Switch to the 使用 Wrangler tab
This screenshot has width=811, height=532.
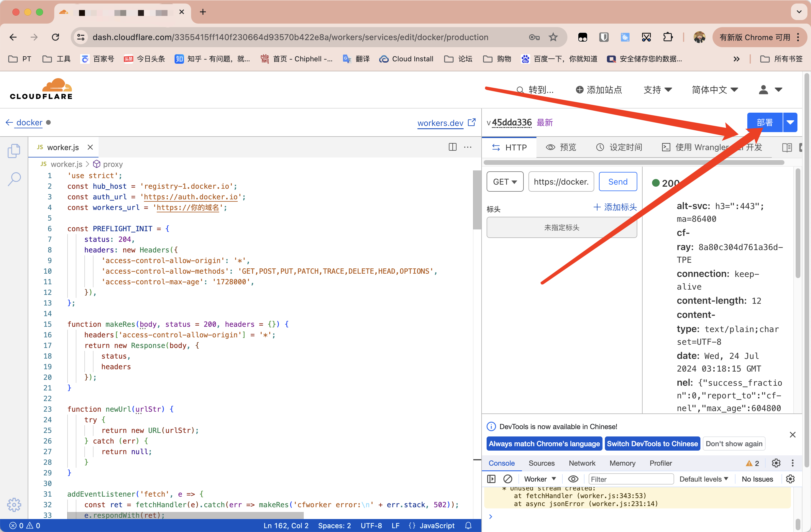point(712,147)
